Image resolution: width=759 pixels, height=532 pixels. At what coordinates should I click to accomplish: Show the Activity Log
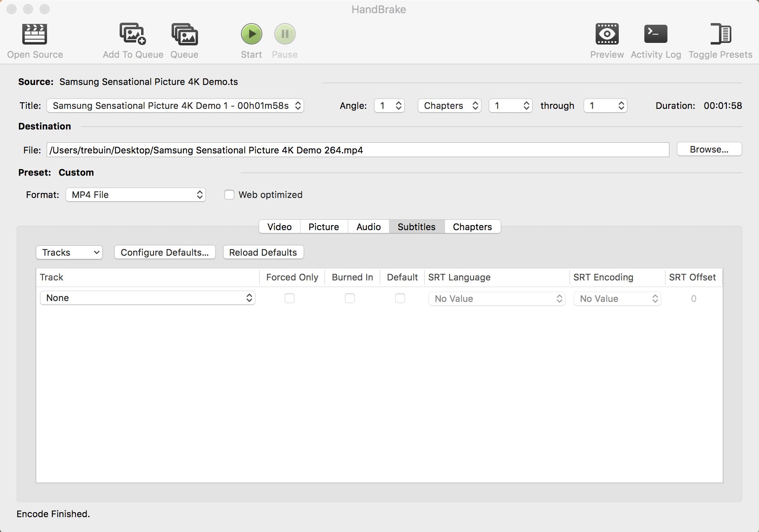(655, 34)
